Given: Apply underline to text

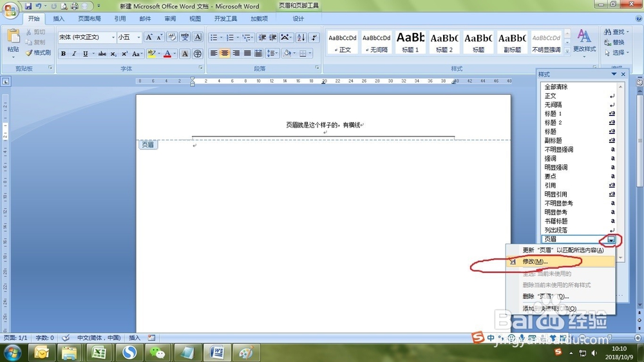Looking at the screenshot, I should coord(86,54).
